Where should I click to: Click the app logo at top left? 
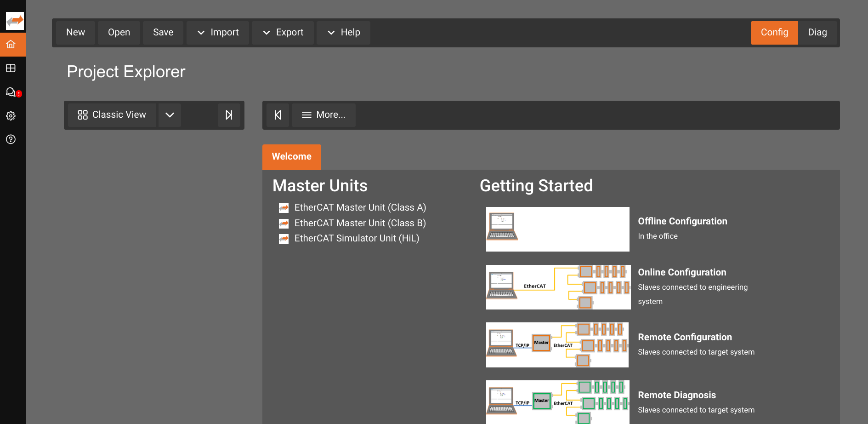(x=15, y=21)
